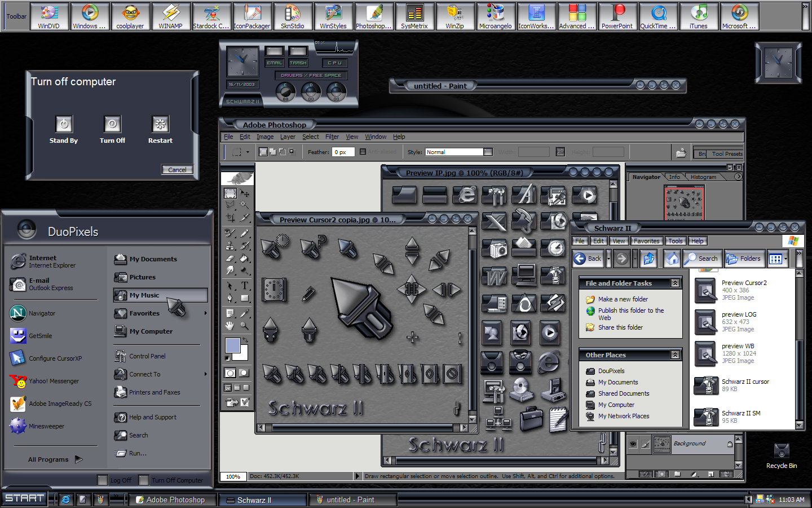Click the foreground color swatch
The width and height of the screenshot is (812, 508).
click(232, 345)
